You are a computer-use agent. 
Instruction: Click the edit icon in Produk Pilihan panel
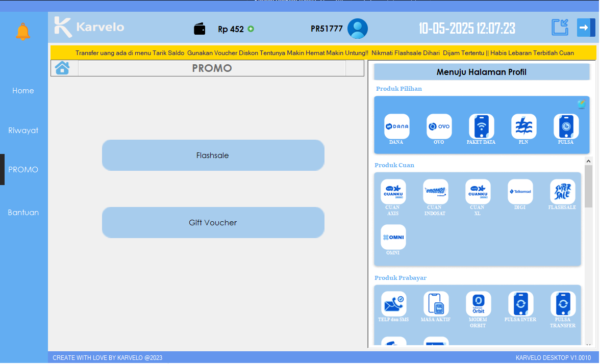tap(581, 104)
